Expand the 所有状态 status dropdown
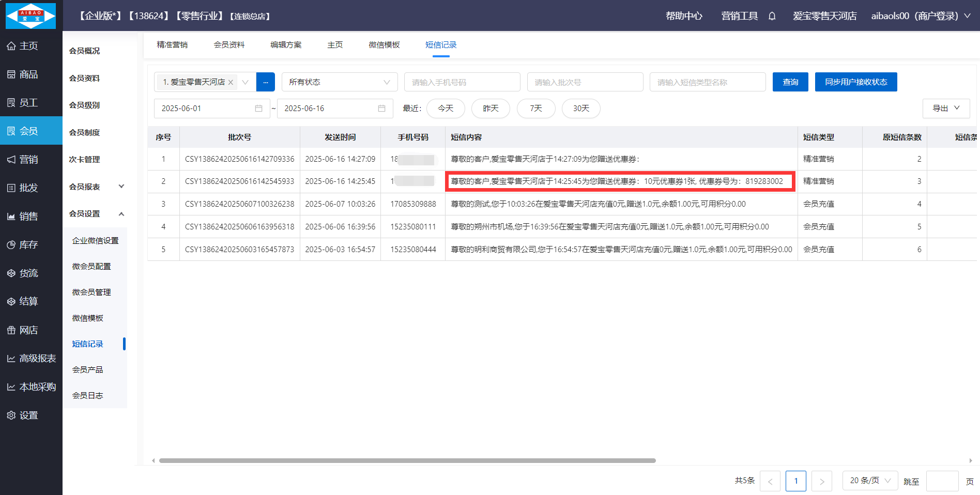This screenshot has height=495, width=980. [339, 82]
